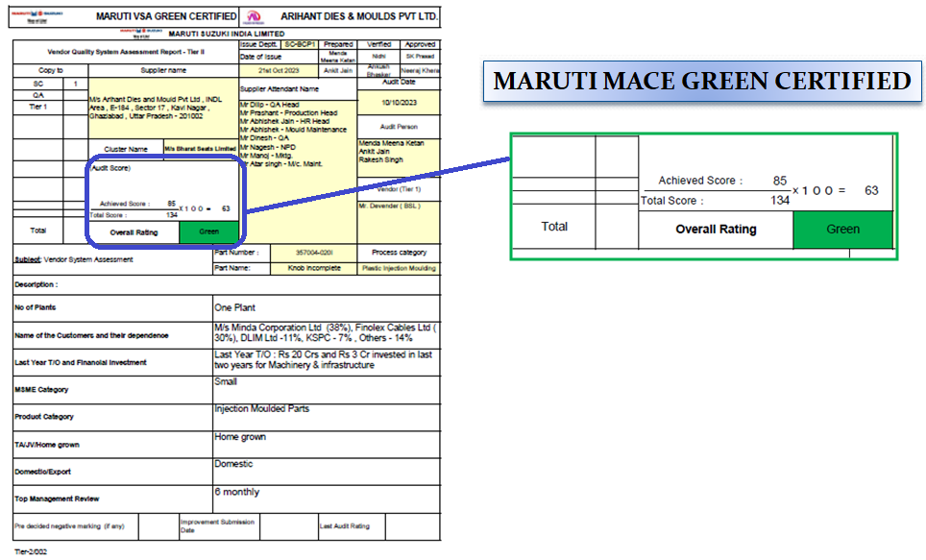The width and height of the screenshot is (926, 560).
Task: Select 'Mr. Devender ( BSL )' vendor name
Action: pos(389,207)
